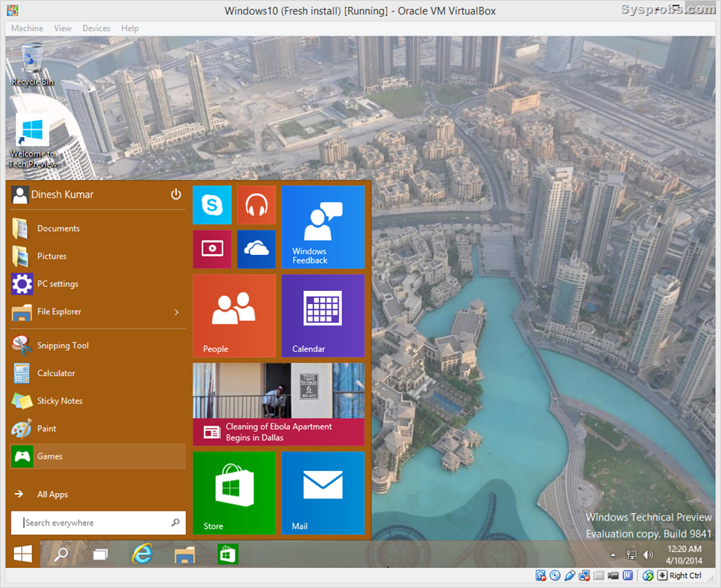Expand the File Explorer submenu arrow

175,312
